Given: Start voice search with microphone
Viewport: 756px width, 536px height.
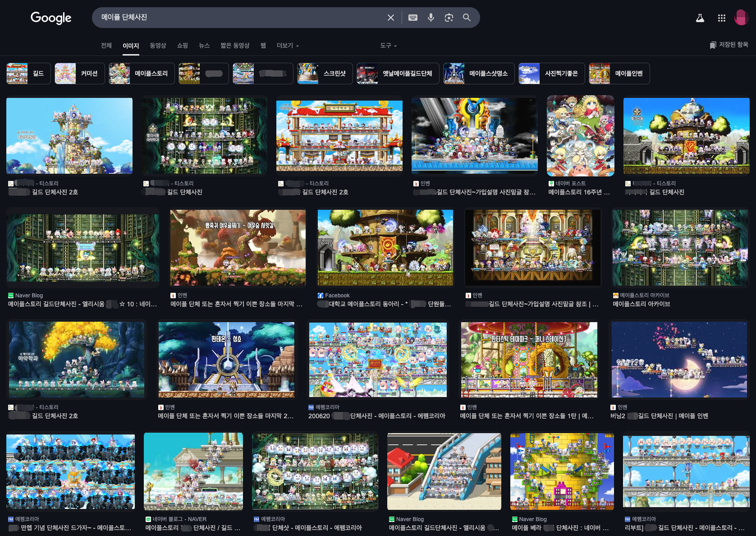Looking at the screenshot, I should coord(431,18).
